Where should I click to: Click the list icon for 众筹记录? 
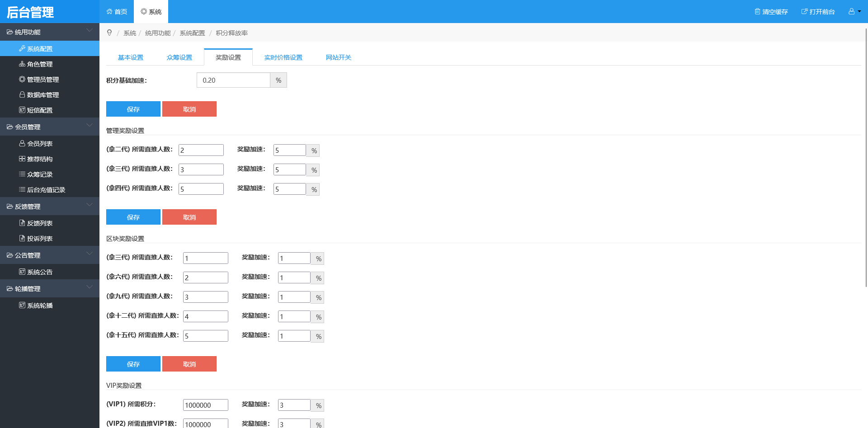click(22, 174)
